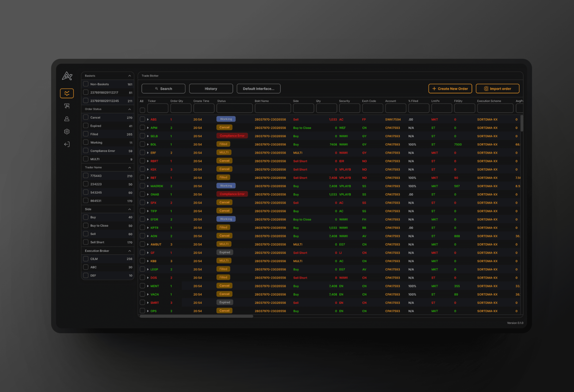Click the Qty filter input
Image resolution: width=574 pixels, height=392 pixels.
pos(327,108)
